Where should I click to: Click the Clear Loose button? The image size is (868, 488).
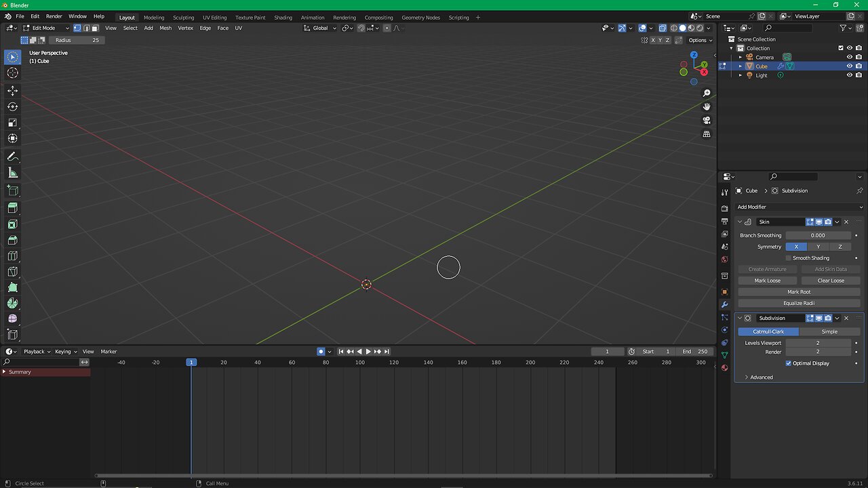831,281
